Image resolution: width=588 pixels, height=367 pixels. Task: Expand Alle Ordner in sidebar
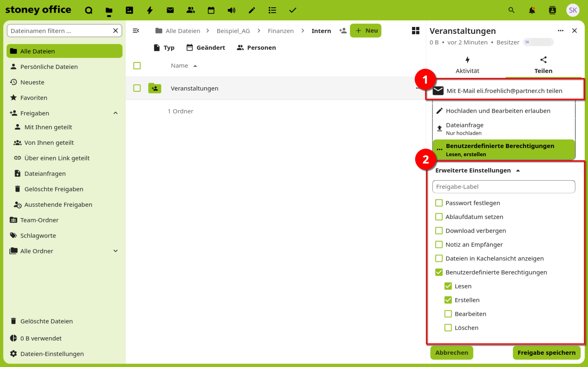point(116,251)
